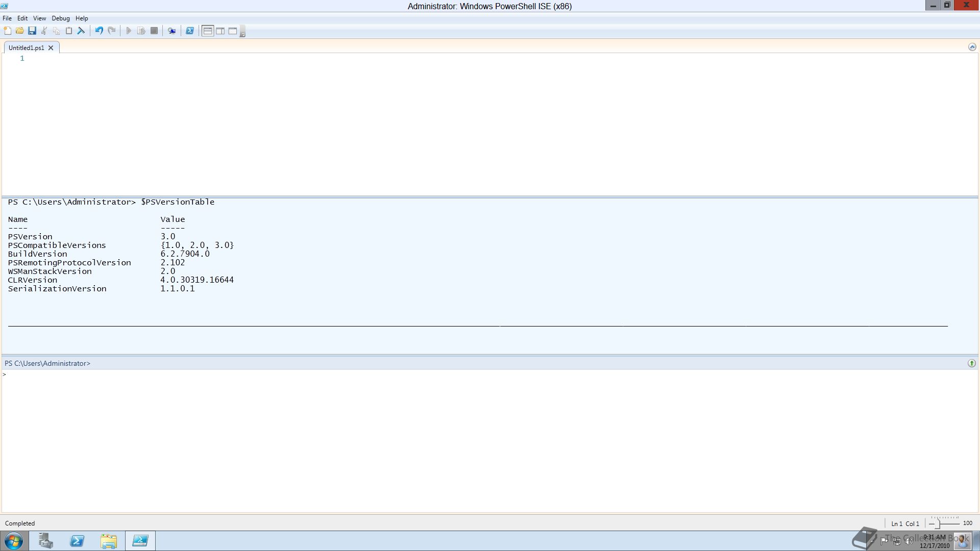The image size is (980, 551).
Task: Click the Ln 1 Col 1 status indicator
Action: (905, 523)
